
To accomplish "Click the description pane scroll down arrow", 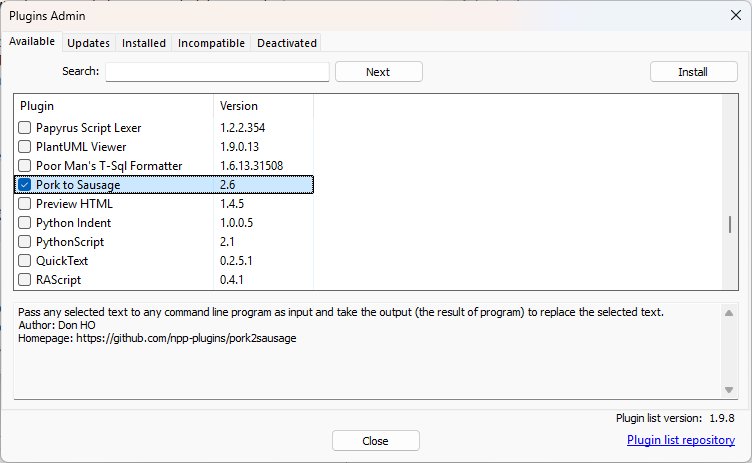I will (x=729, y=390).
